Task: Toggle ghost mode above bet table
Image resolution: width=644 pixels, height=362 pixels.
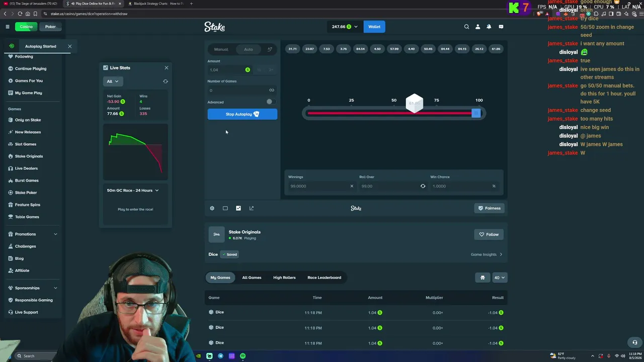Action: tap(482, 278)
